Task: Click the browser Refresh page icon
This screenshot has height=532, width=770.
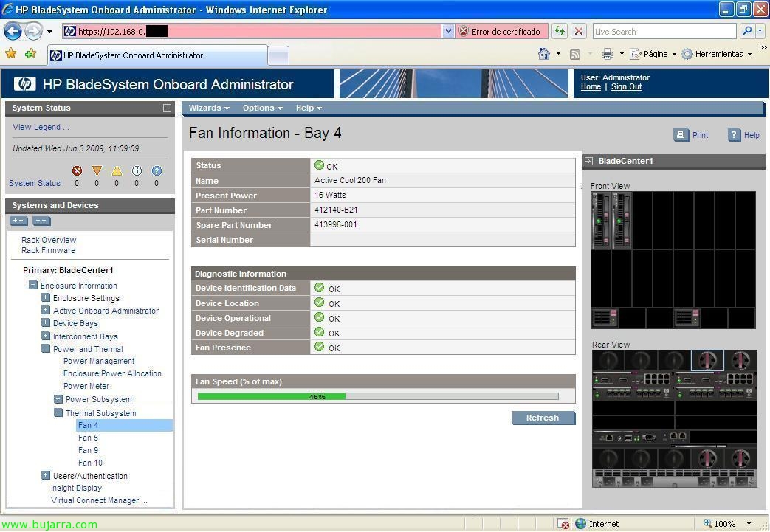Action: pos(560,31)
